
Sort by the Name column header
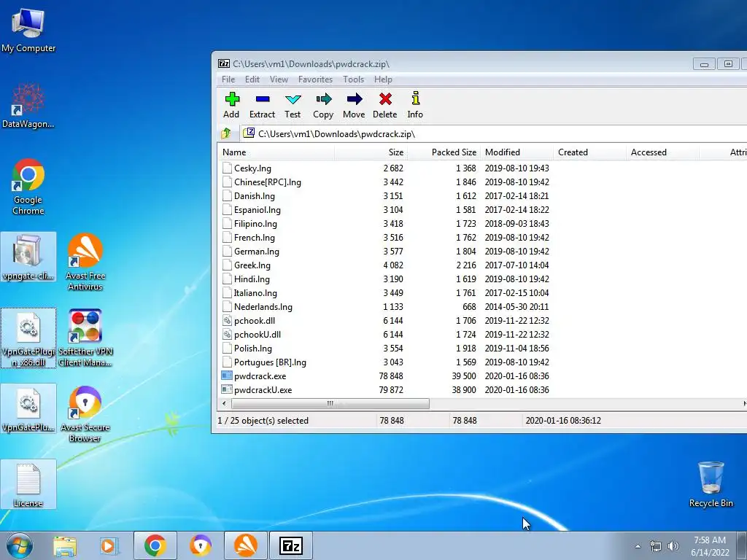click(276, 152)
